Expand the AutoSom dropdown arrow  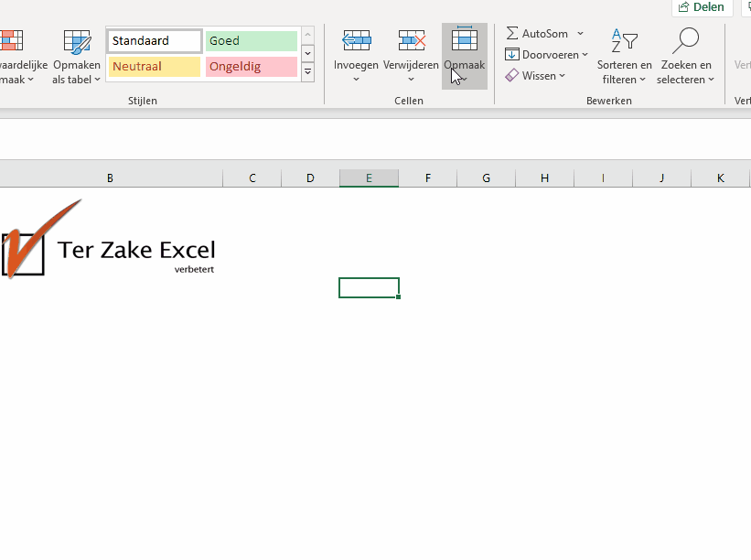click(x=580, y=34)
